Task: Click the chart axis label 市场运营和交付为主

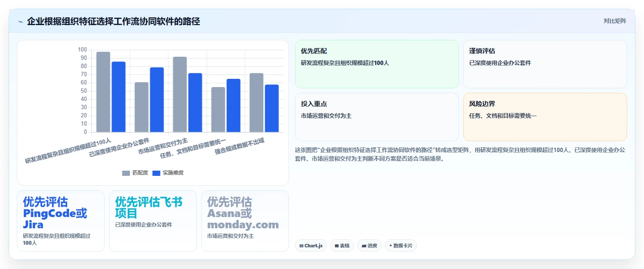Action: point(163,146)
